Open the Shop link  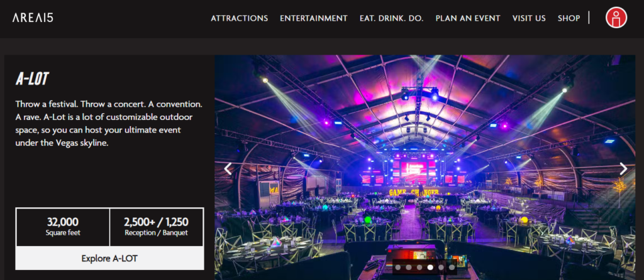point(569,18)
